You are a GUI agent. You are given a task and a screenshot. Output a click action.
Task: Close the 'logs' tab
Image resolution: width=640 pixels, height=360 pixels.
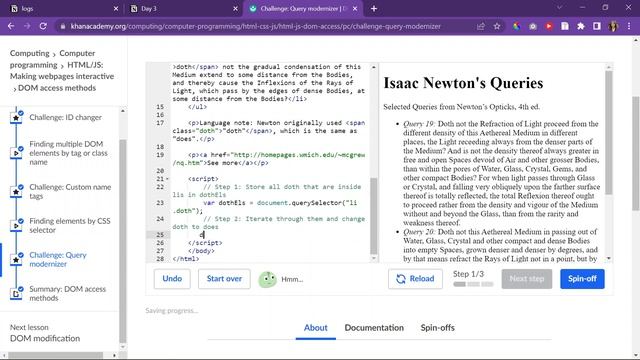coord(116,8)
